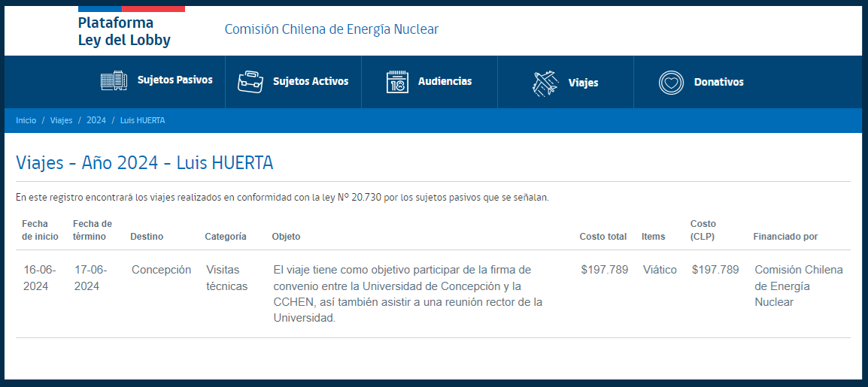Click the ley Nº 20.730 description sentence
Viewport: 868px width, 387px height.
point(282,198)
